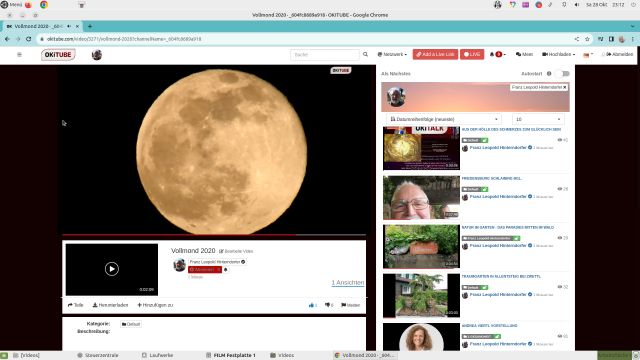Viewport: 640px width, 360px height.
Task: Play the small preview video thumbnail
Action: click(x=112, y=269)
